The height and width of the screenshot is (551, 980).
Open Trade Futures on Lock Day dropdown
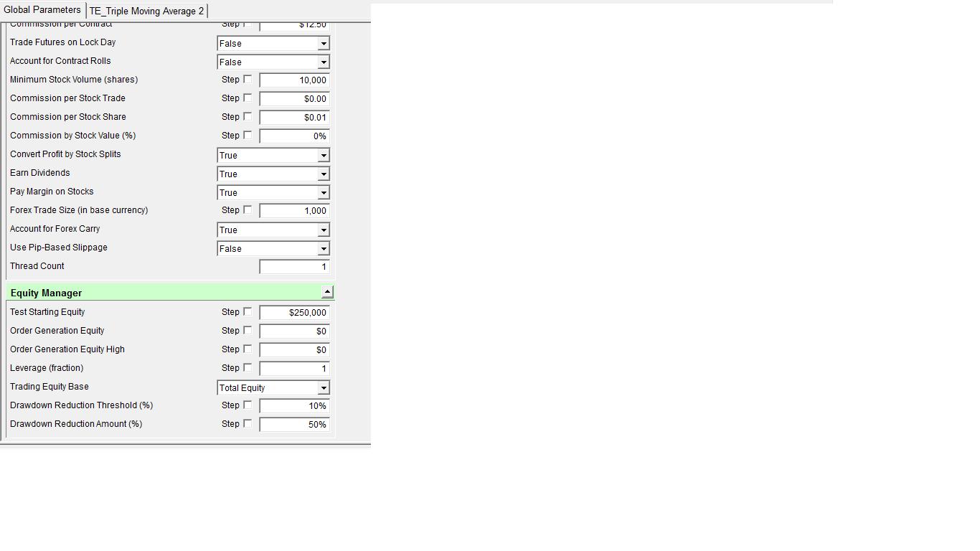click(323, 44)
